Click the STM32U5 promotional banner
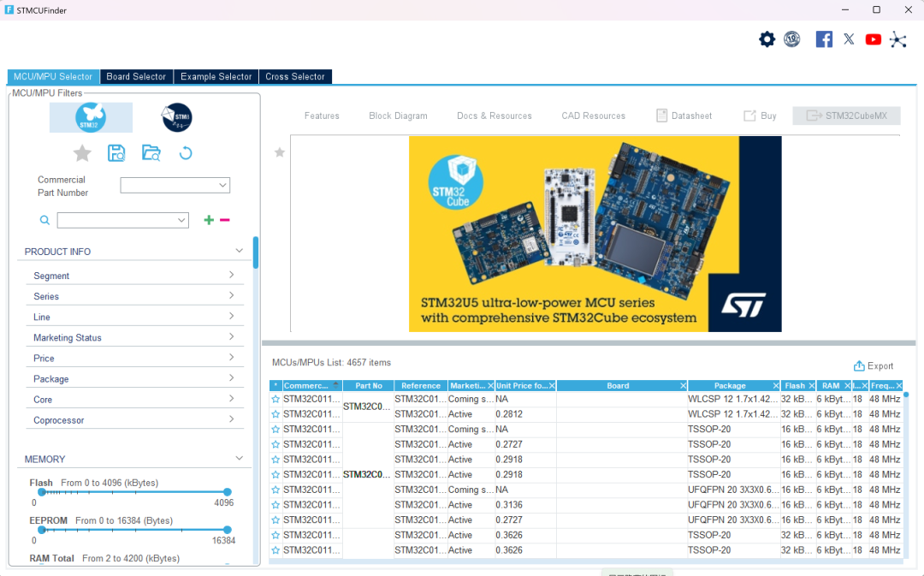Screen dimensions: 924x576 tap(595, 234)
